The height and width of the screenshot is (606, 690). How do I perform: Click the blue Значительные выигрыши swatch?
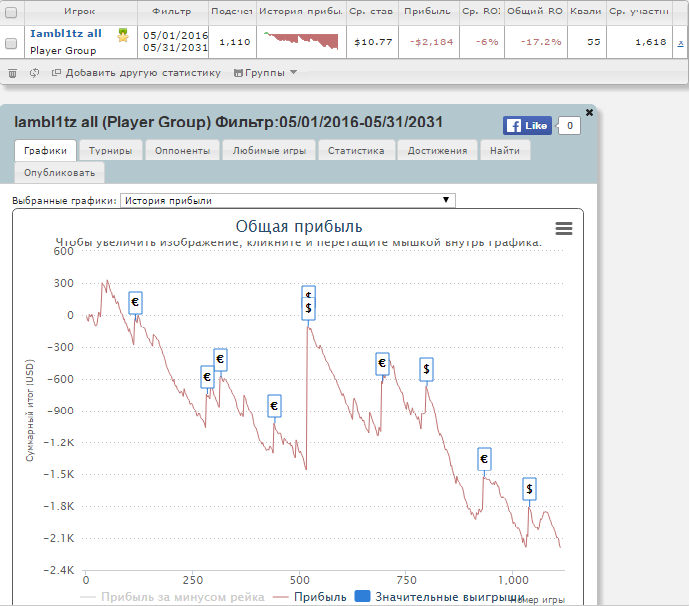point(362,596)
